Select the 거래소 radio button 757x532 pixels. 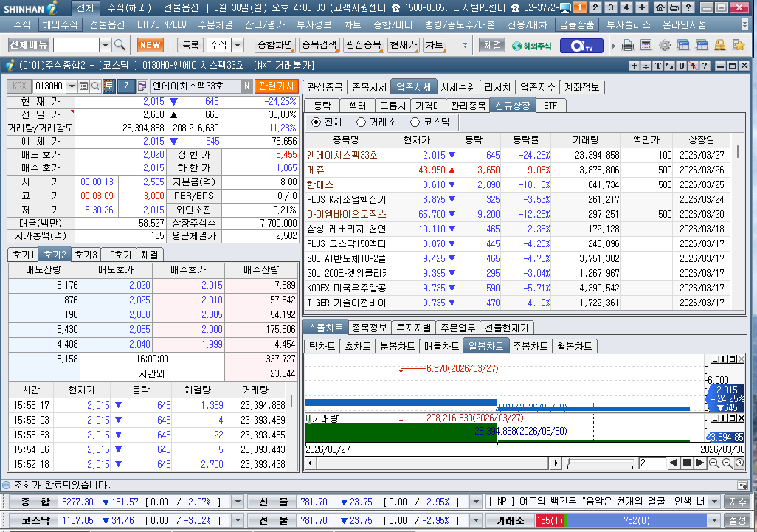click(361, 122)
